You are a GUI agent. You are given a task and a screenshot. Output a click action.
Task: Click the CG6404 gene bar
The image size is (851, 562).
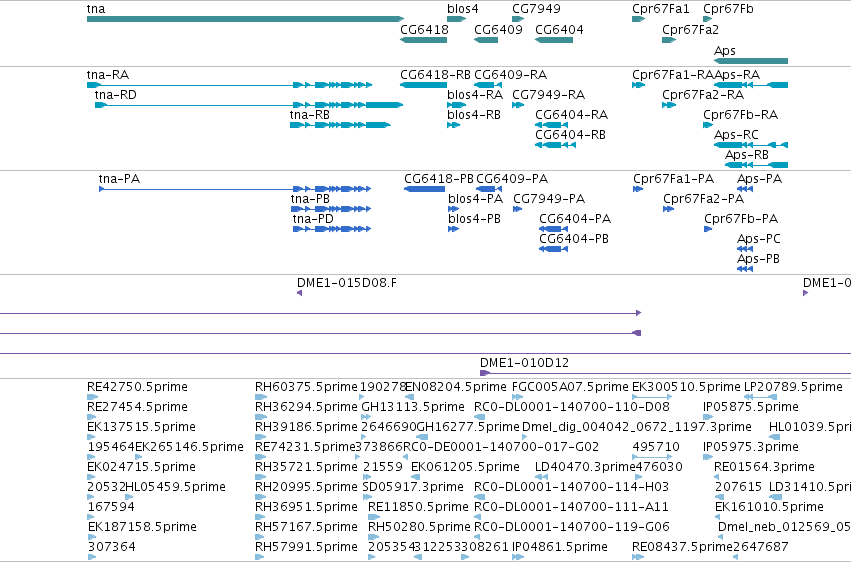554,40
